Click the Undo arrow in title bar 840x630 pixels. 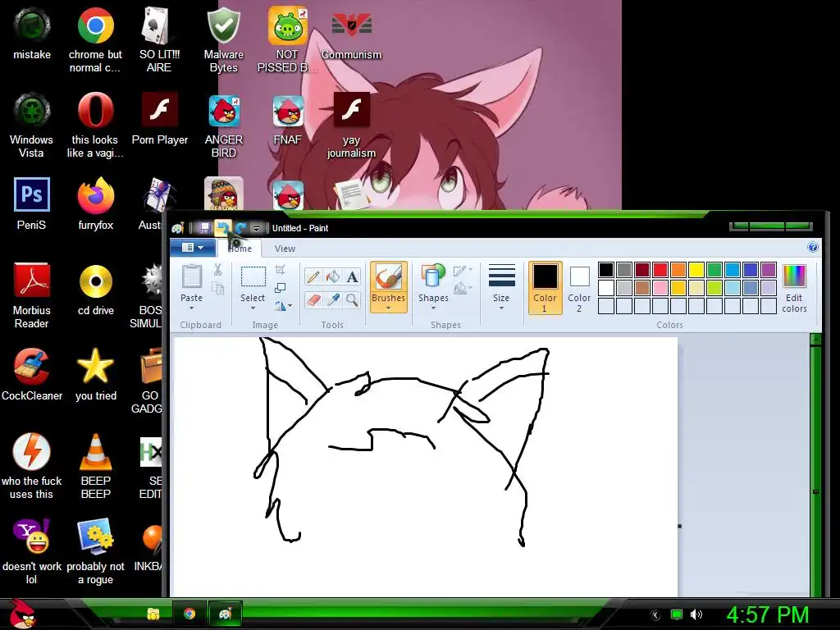click(x=221, y=228)
